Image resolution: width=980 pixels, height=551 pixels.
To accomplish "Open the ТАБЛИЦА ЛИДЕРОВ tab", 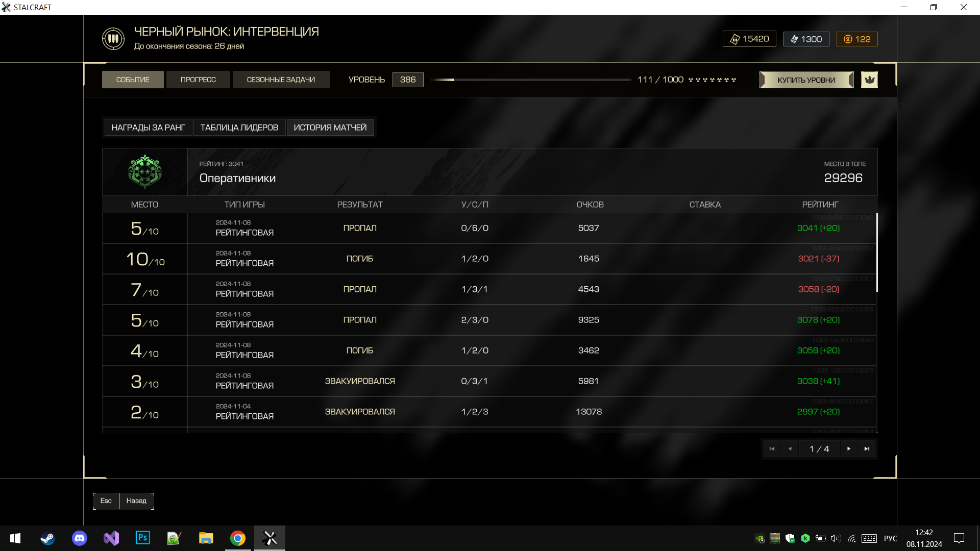I will [239, 128].
